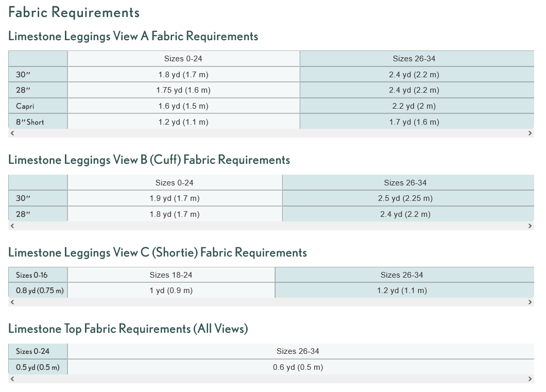
Task: Click left scroll arrow under Limestone Top table
Action: [12, 379]
